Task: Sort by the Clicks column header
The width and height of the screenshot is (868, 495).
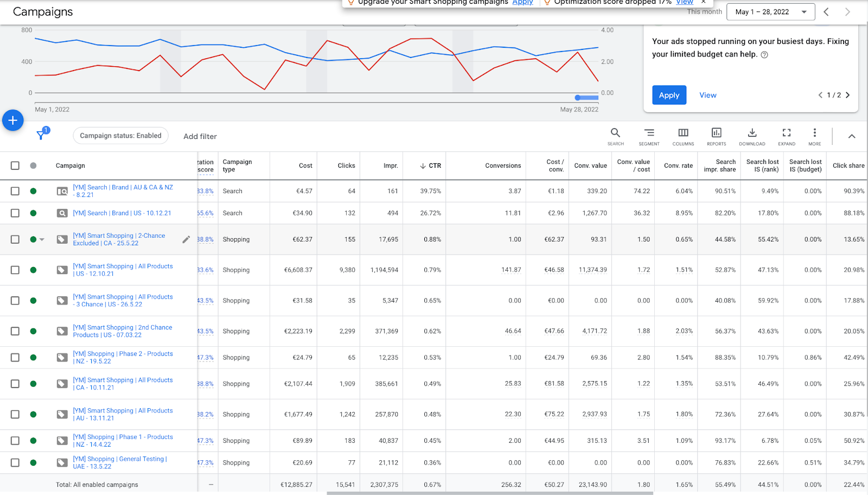Action: 346,166
